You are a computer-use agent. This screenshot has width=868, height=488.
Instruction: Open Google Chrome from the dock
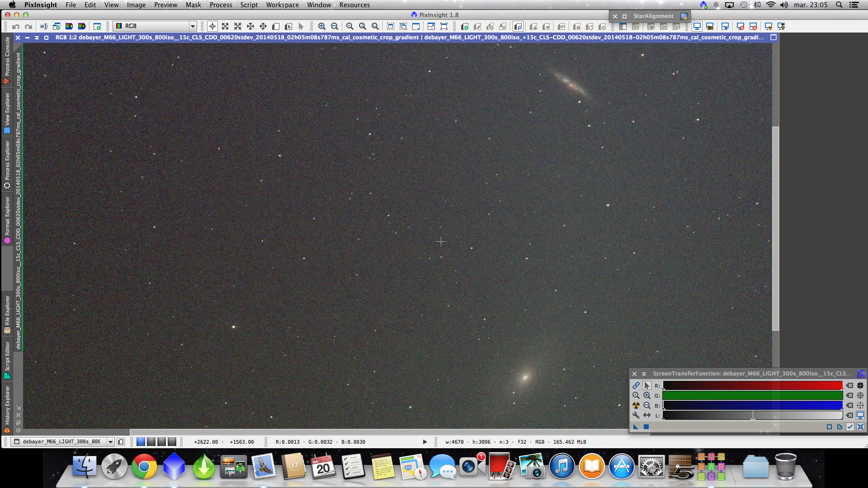pos(144,467)
